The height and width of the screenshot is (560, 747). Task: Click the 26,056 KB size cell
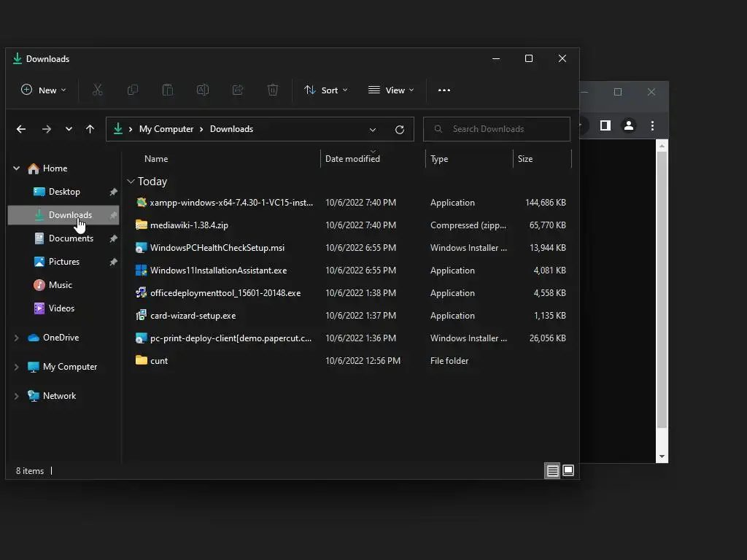547,338
